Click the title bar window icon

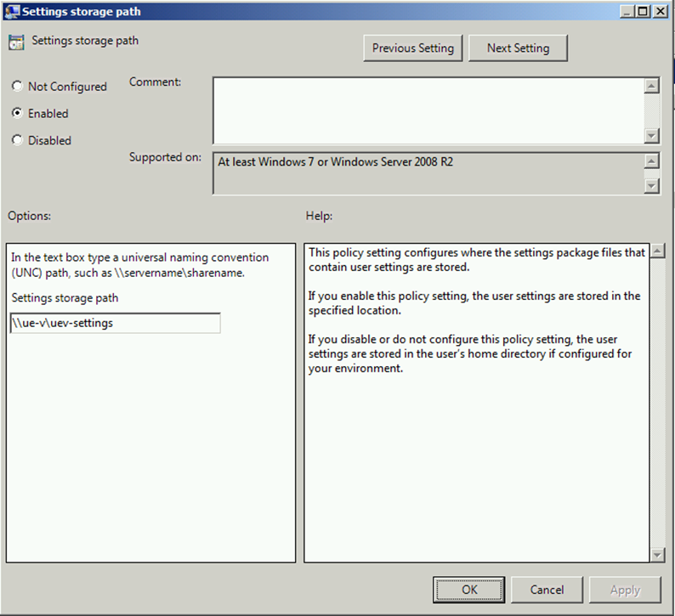point(12,11)
